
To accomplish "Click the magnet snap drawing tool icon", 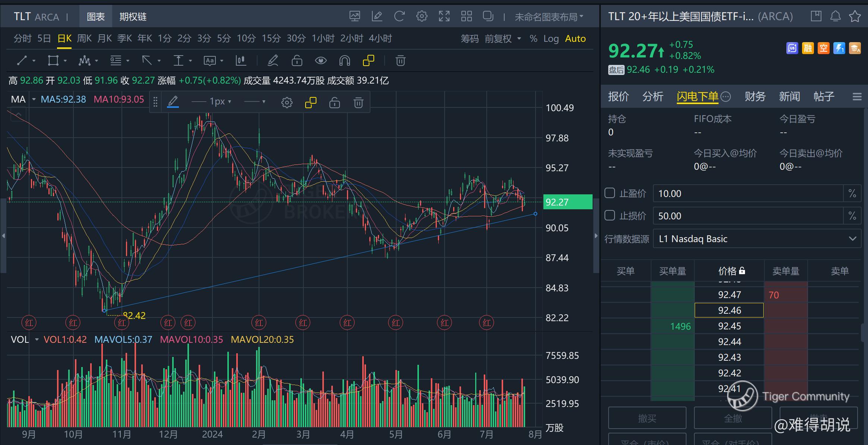I will [344, 60].
